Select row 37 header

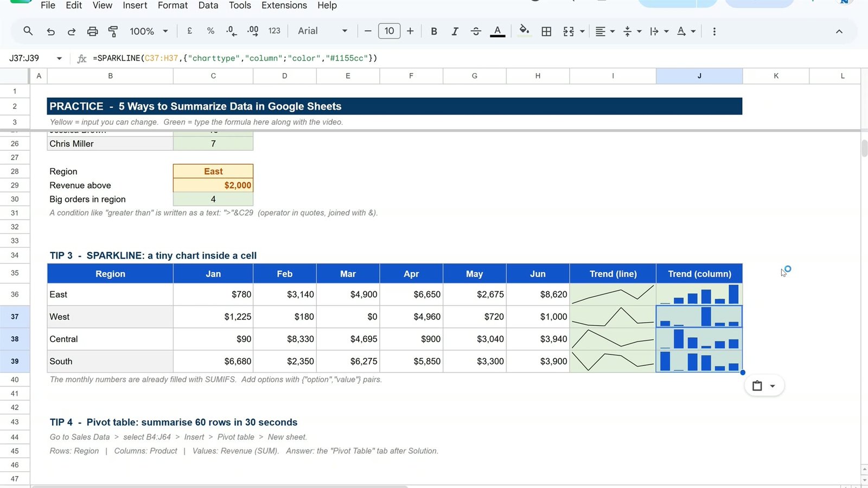click(15, 317)
